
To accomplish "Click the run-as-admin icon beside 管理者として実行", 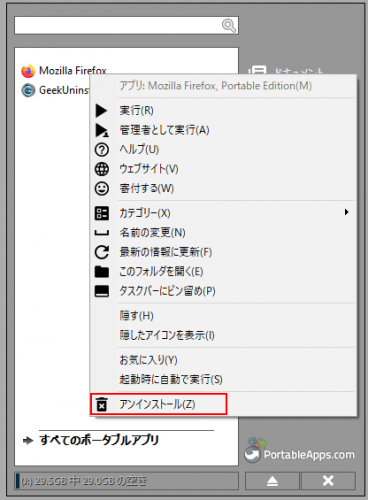I will tap(102, 130).
